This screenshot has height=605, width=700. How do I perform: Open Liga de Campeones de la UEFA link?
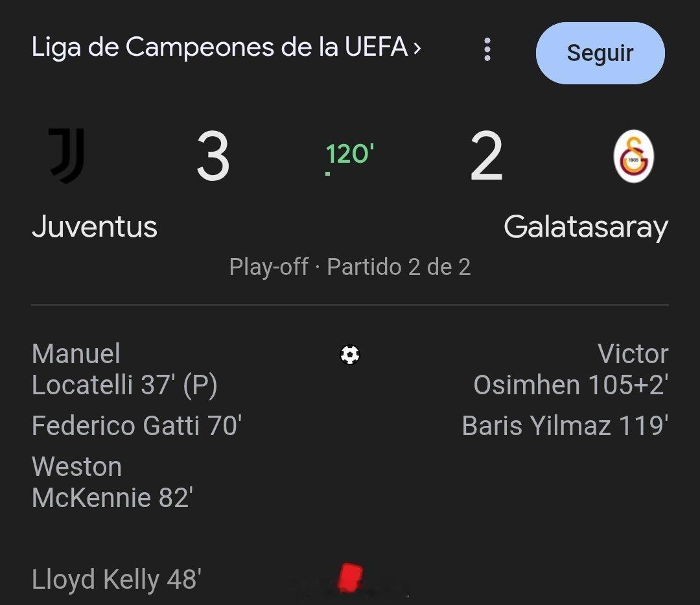point(219,47)
